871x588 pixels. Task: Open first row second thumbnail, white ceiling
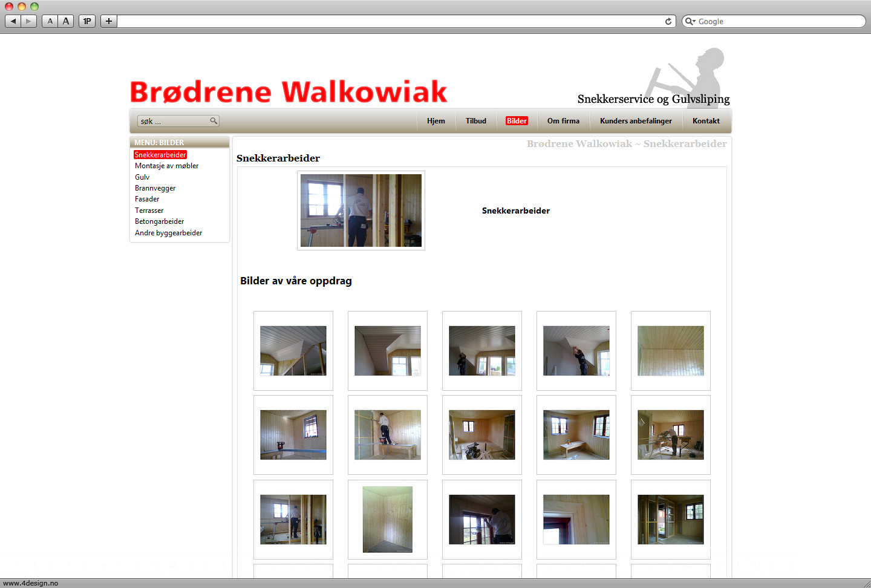(x=388, y=351)
